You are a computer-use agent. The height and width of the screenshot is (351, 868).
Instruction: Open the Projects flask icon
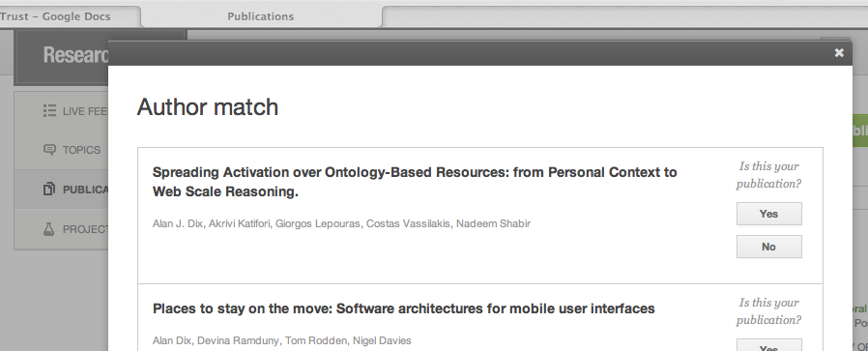48,228
